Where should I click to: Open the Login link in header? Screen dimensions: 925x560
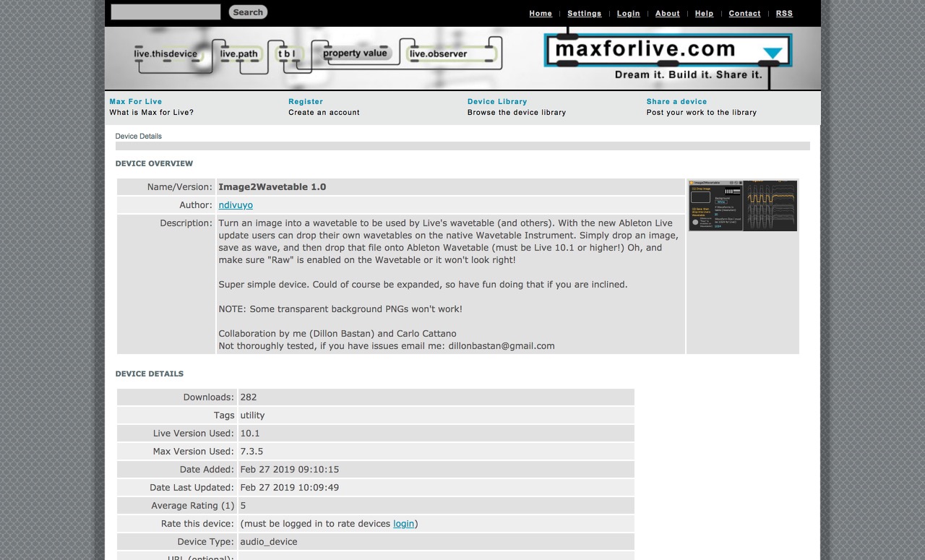[628, 14]
